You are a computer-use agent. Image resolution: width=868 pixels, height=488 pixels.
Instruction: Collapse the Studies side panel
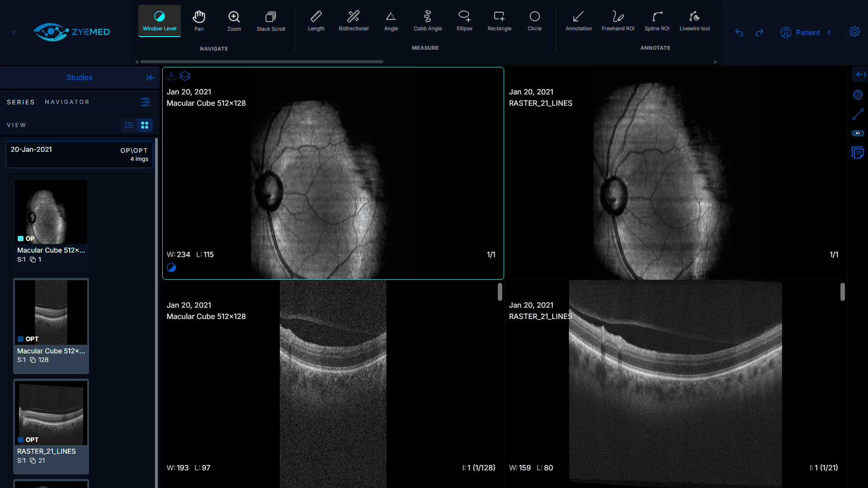pyautogui.click(x=151, y=78)
